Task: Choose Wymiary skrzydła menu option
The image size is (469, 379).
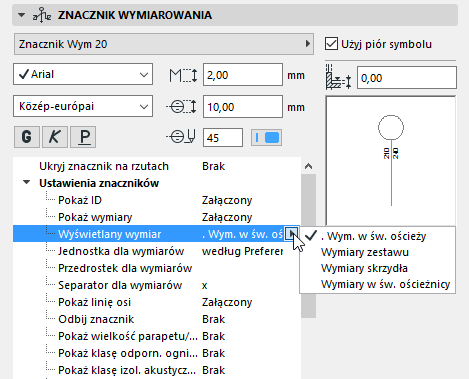Action: coord(377,268)
